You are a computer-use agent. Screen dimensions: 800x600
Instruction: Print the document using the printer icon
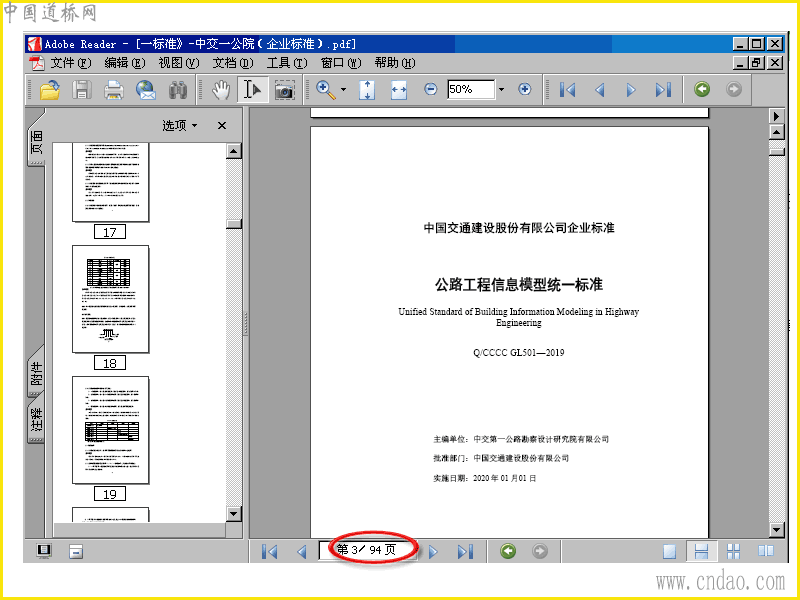[x=113, y=90]
